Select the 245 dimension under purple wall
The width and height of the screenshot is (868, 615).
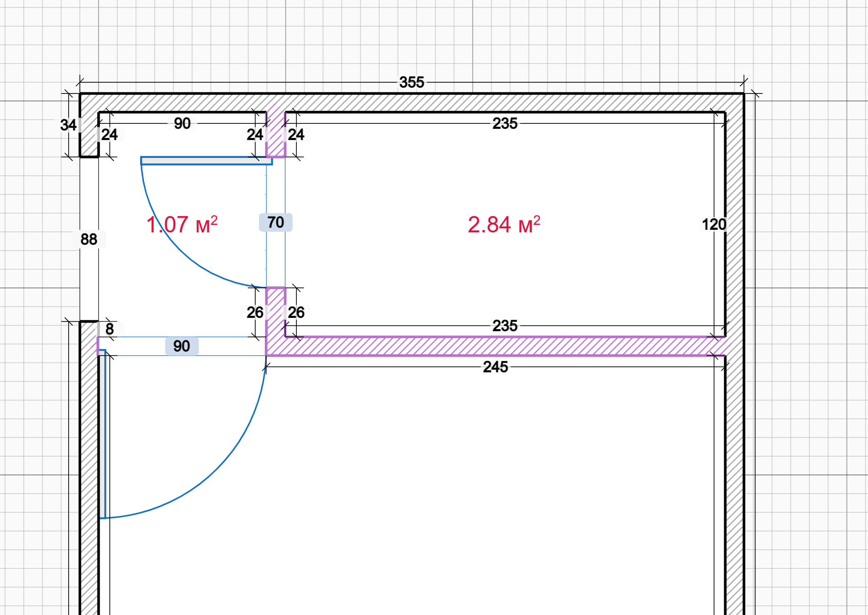[495, 367]
